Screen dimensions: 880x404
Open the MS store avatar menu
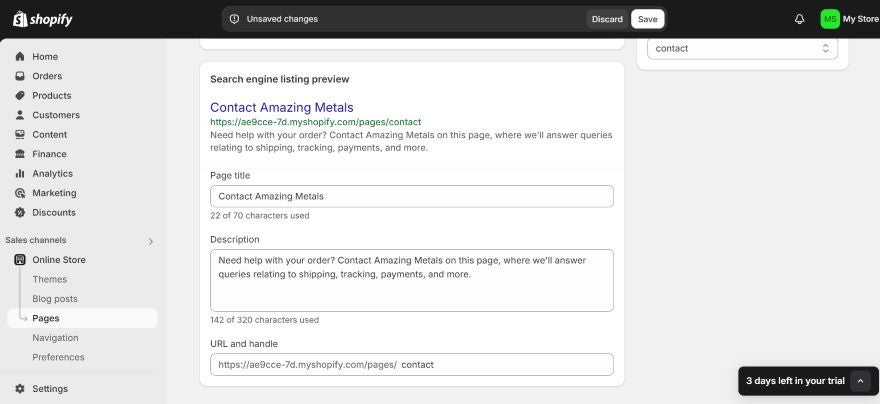[829, 19]
